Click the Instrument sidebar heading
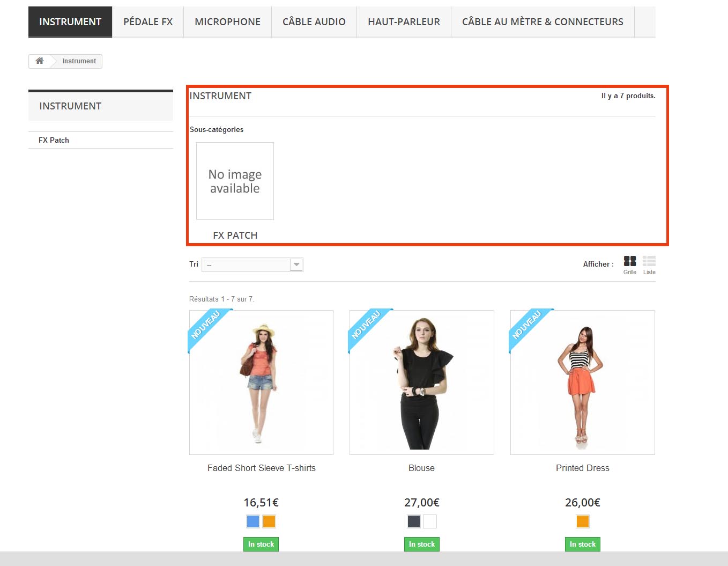The width and height of the screenshot is (728, 566). point(70,106)
